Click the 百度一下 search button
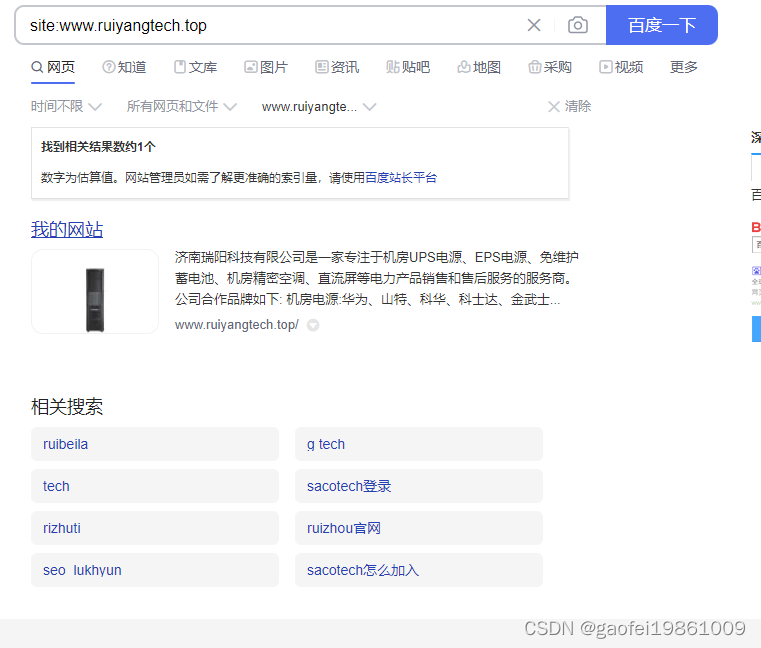761x648 pixels. pyautogui.click(x=662, y=25)
